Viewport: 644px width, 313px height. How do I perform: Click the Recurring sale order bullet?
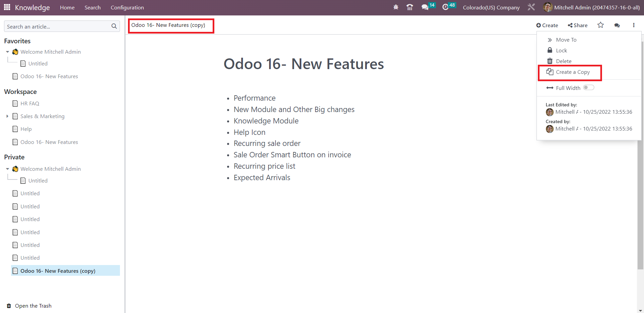(x=267, y=143)
